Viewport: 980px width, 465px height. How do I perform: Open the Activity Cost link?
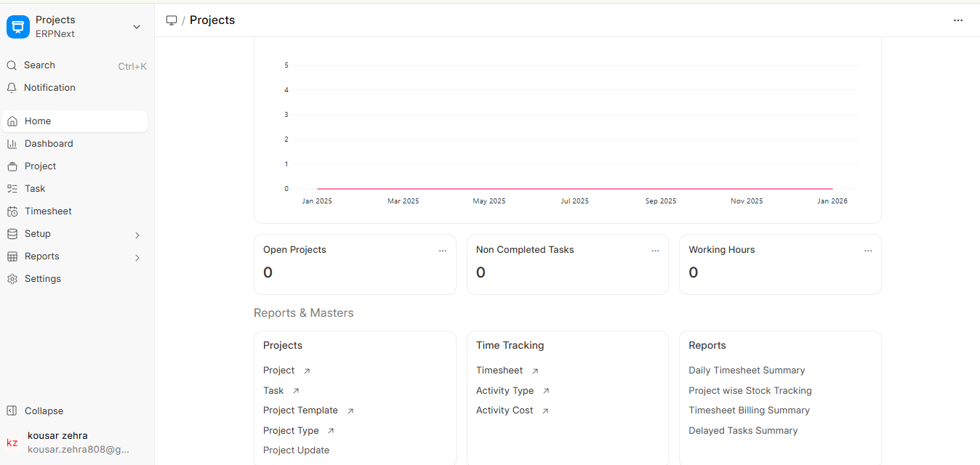tap(505, 411)
